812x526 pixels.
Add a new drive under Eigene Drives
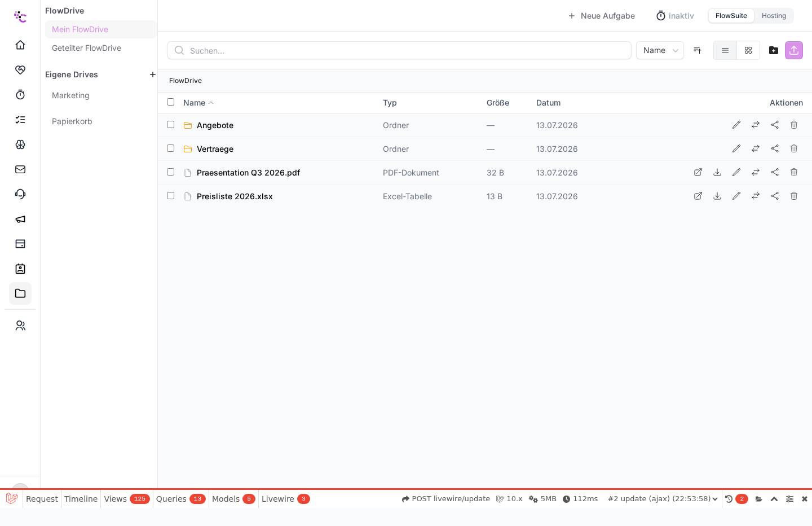coord(152,74)
